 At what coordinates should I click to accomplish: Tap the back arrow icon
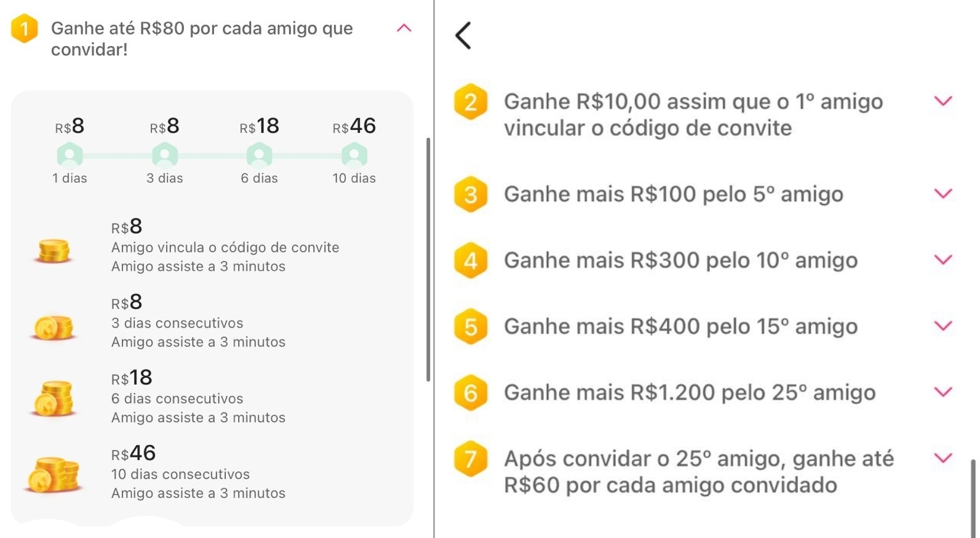(x=463, y=35)
